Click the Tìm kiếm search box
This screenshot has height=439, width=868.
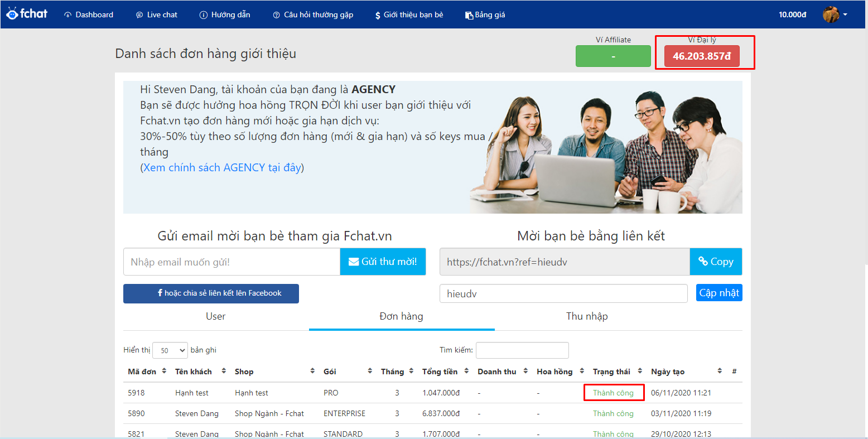[522, 350]
